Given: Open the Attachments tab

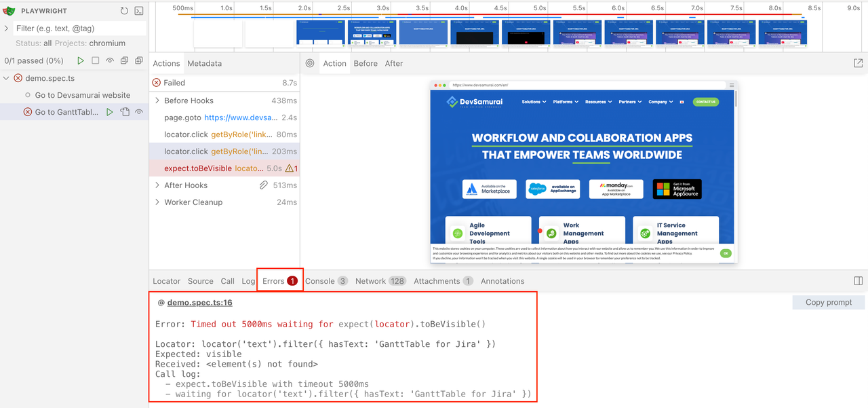Looking at the screenshot, I should (x=443, y=281).
